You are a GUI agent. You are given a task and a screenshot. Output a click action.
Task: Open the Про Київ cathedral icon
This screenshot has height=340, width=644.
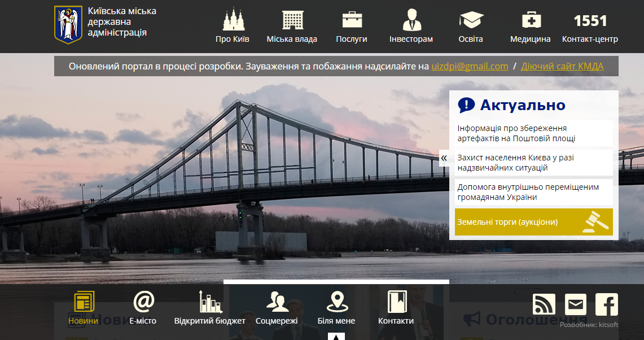pos(232,20)
